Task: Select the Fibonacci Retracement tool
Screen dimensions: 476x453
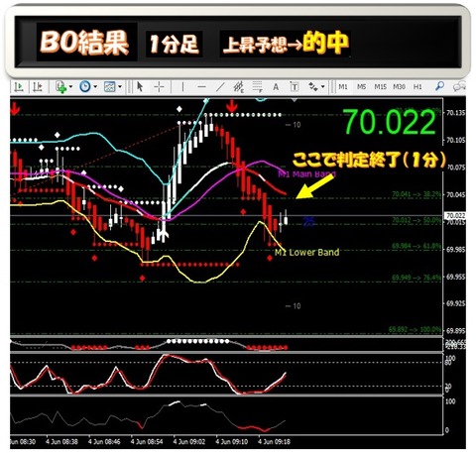Action: [257, 87]
